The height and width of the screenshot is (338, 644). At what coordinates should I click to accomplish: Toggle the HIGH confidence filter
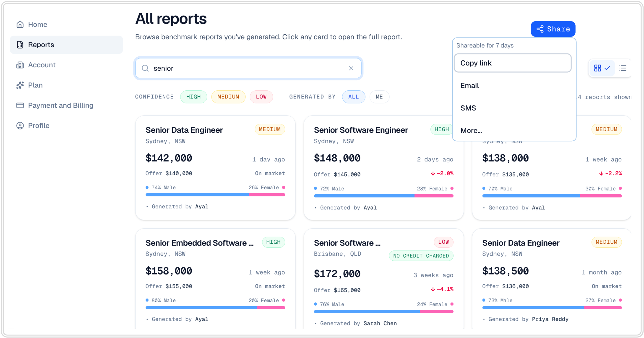[193, 97]
